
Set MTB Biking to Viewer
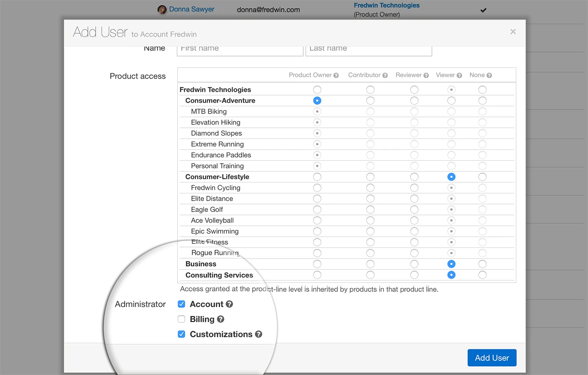tap(451, 112)
